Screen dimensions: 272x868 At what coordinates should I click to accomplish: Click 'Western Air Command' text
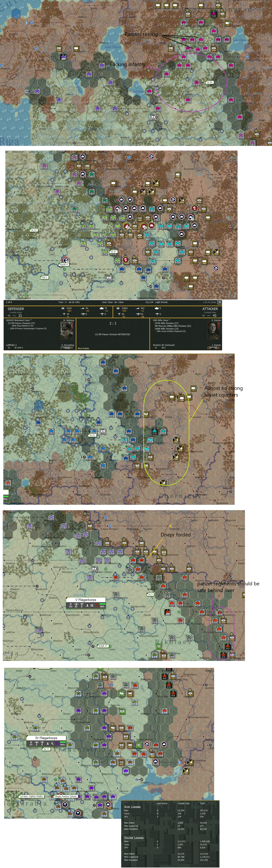(163, 345)
